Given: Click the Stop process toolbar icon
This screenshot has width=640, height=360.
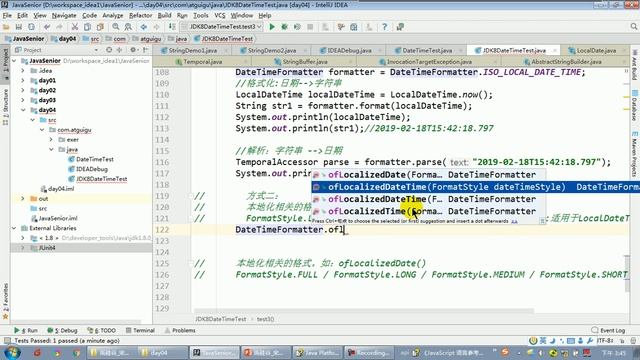Looking at the screenshot, I should click(310, 27).
